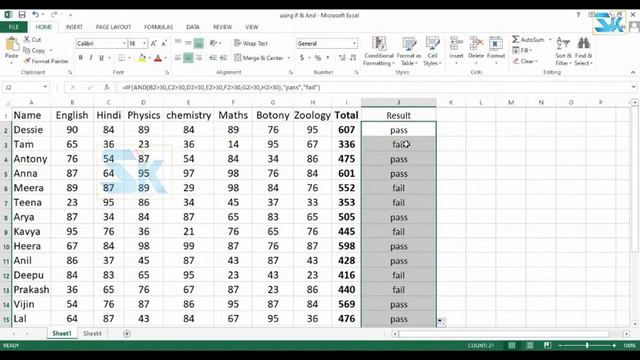The image size is (640, 360).
Task: Toggle italic formatting
Action: click(91, 58)
